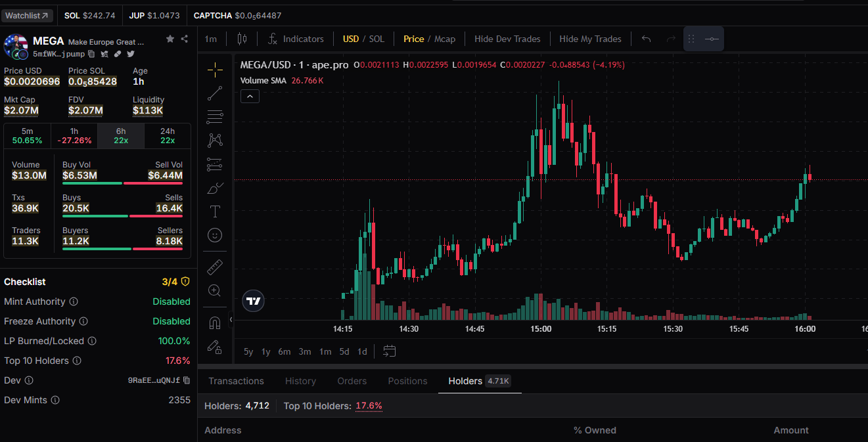Open the pump.fun pill icon link
Screen dimensions: 868x442
pyautogui.click(x=117, y=54)
